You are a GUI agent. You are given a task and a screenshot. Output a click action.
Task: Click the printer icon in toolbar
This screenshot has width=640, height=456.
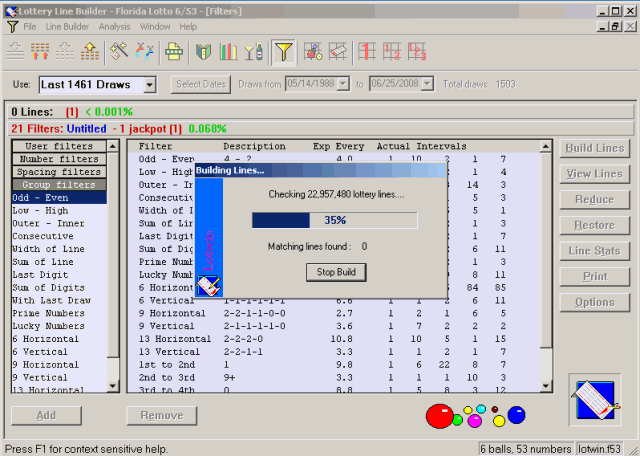pos(174,52)
